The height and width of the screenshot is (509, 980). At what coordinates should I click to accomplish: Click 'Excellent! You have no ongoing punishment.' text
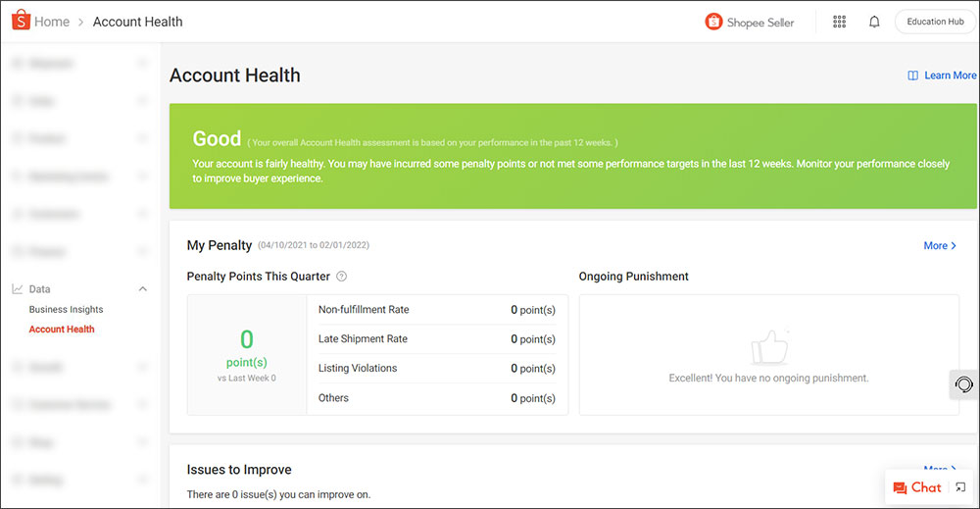pos(768,379)
